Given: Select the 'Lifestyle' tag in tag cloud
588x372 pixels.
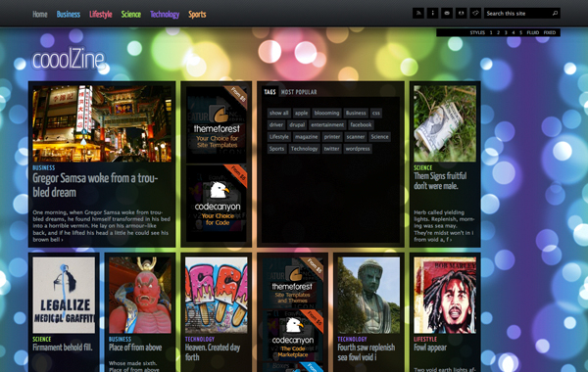Looking at the screenshot, I should 279,137.
